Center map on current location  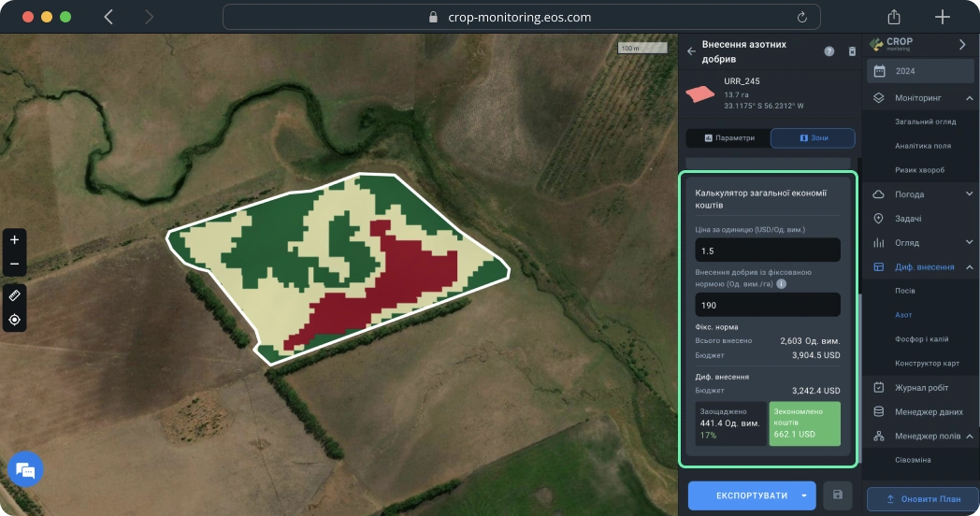point(14,320)
